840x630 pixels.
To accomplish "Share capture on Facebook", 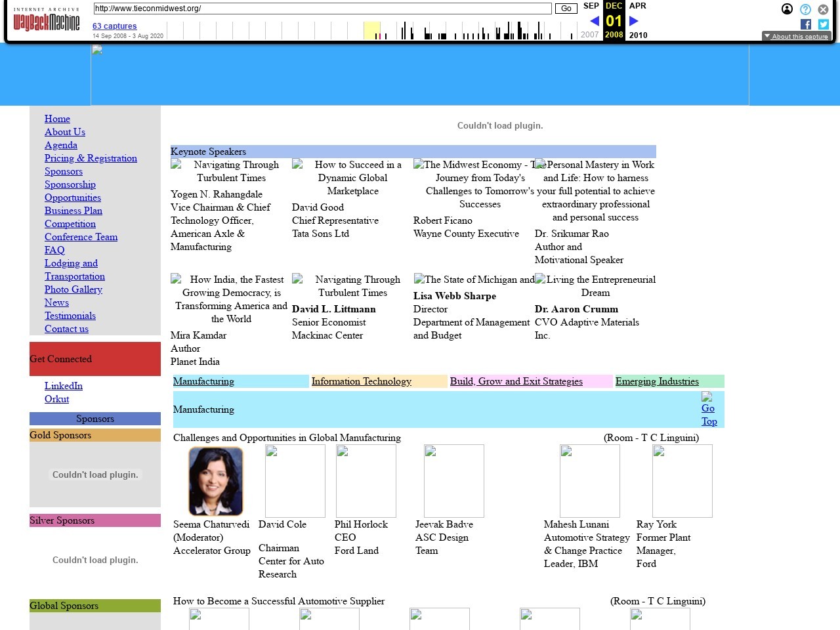I will 806,24.
